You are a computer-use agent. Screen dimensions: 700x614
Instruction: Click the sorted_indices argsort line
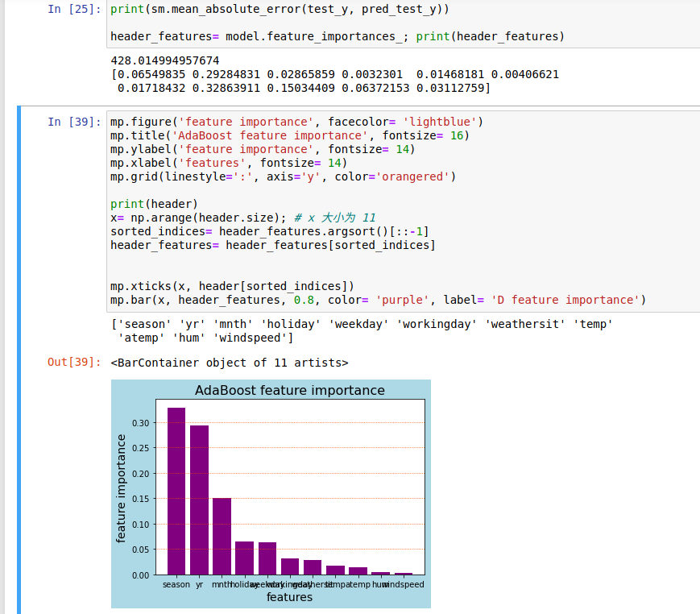pyautogui.click(x=269, y=231)
